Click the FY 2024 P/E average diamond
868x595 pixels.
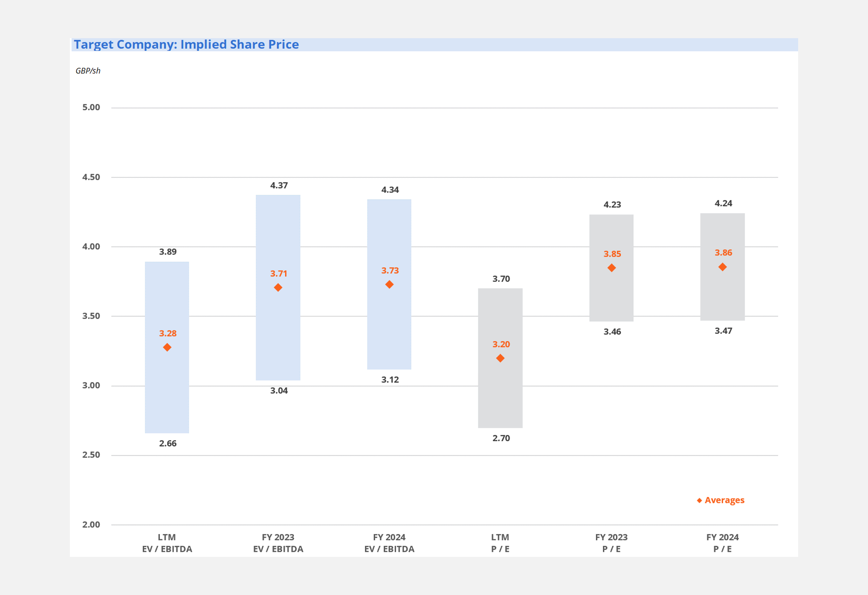pyautogui.click(x=722, y=267)
